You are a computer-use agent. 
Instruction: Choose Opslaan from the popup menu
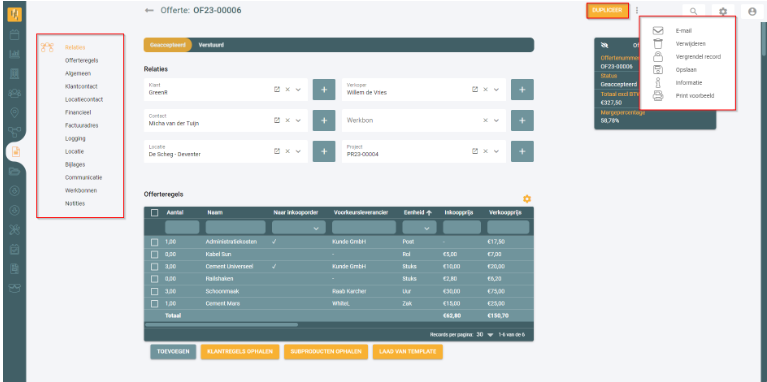pyautogui.click(x=687, y=69)
